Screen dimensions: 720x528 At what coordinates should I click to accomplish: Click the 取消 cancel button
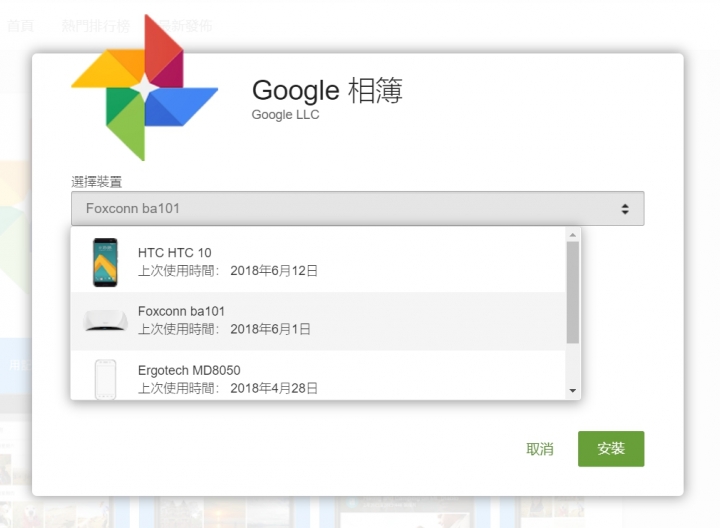(x=540, y=449)
